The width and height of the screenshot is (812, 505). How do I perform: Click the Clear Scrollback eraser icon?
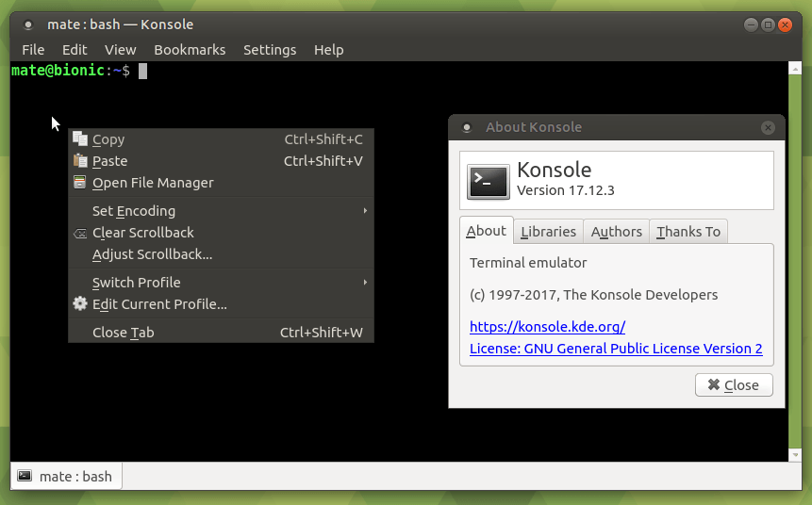[80, 233]
